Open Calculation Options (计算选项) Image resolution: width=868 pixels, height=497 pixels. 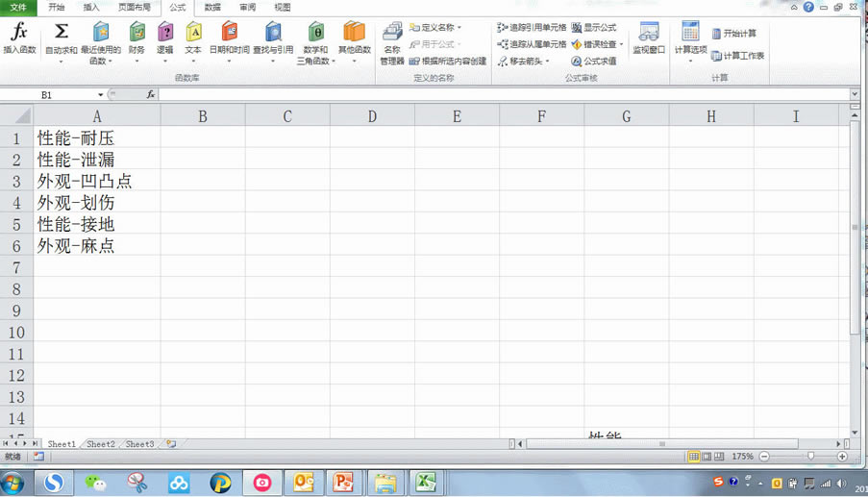pos(690,41)
